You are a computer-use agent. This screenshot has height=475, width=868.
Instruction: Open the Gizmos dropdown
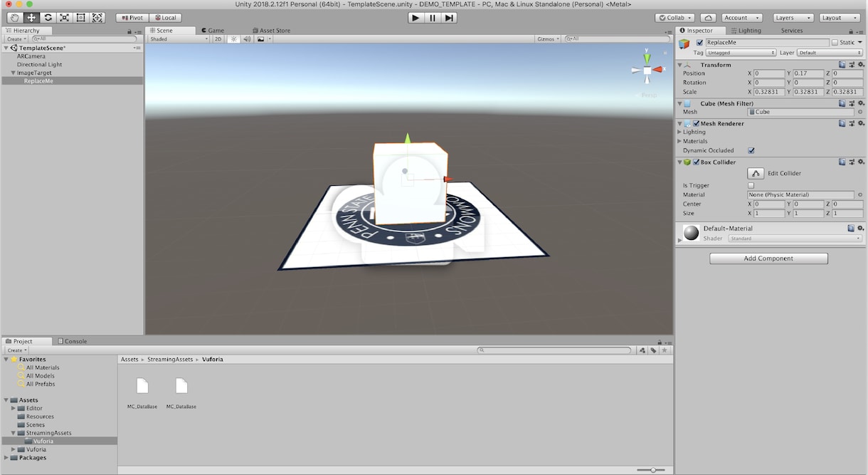(548, 39)
